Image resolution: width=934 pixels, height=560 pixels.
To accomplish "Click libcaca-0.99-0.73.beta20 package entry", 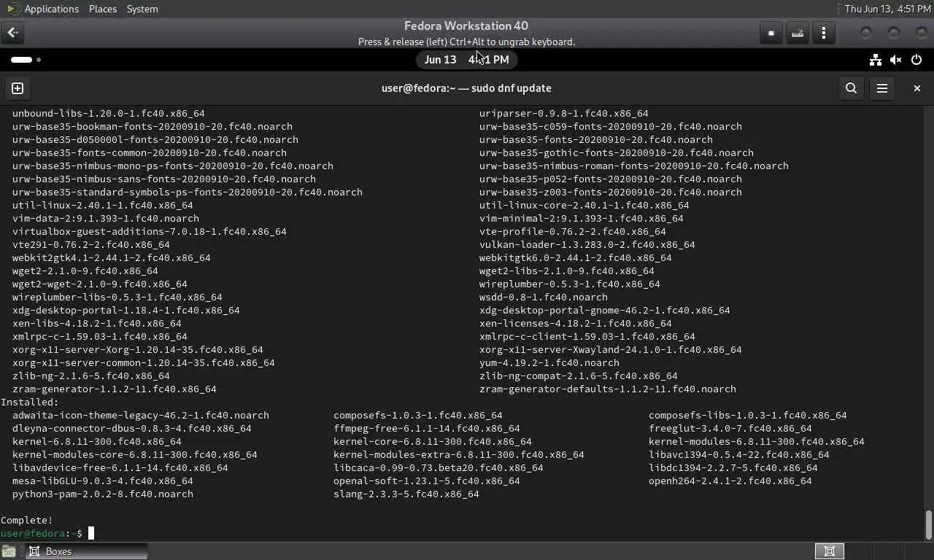I will coord(439,467).
